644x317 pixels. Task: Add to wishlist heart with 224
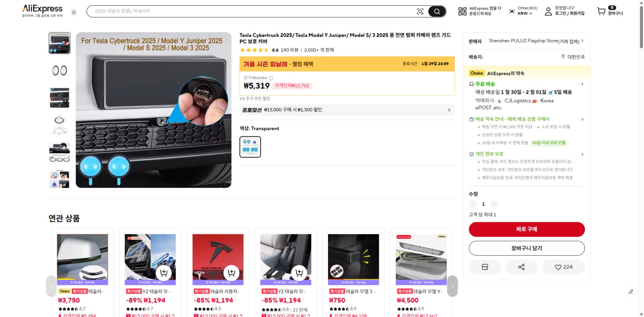563,267
